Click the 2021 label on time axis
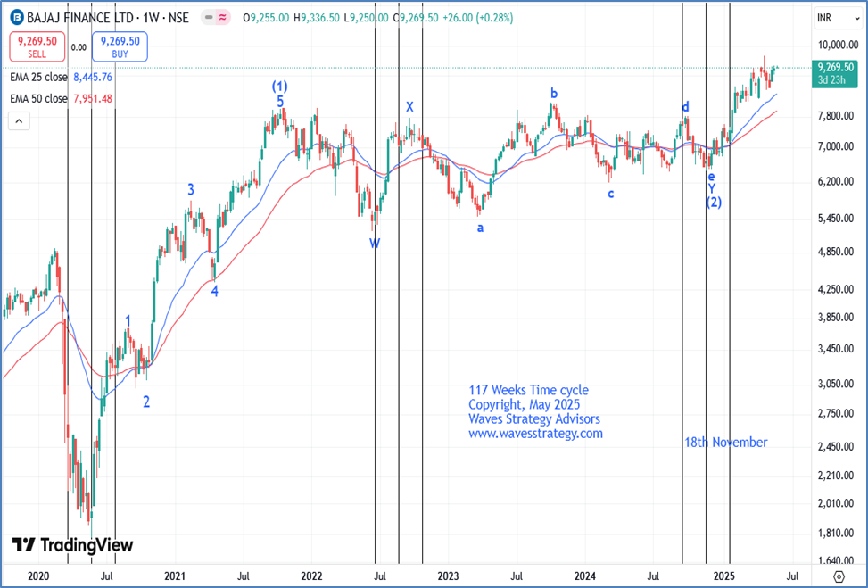This screenshot has height=588, width=868. [x=174, y=576]
